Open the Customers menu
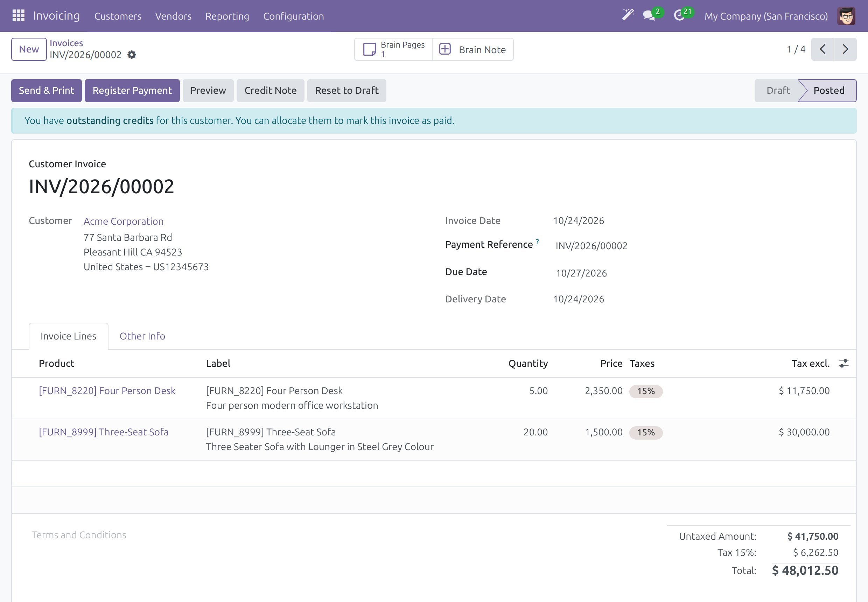 pos(118,16)
